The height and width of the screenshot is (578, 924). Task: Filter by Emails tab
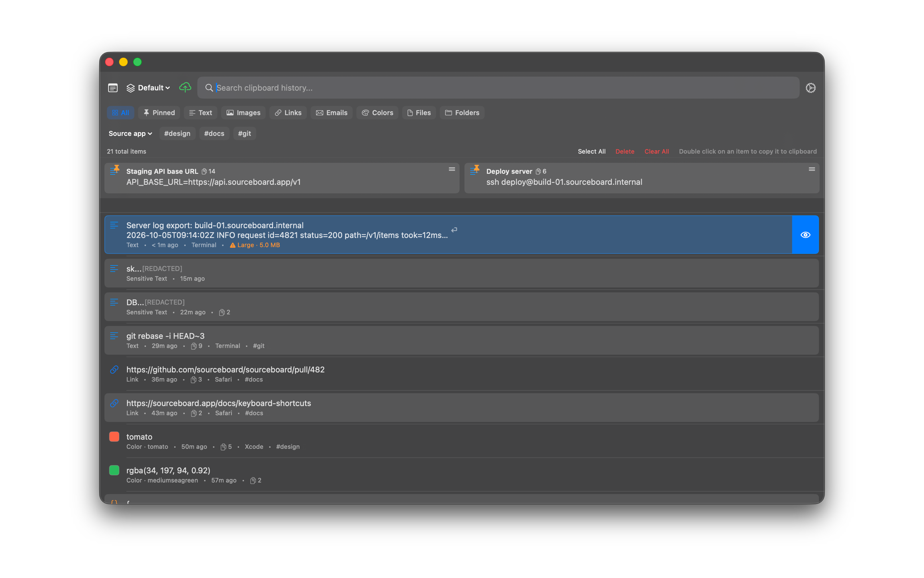(331, 113)
